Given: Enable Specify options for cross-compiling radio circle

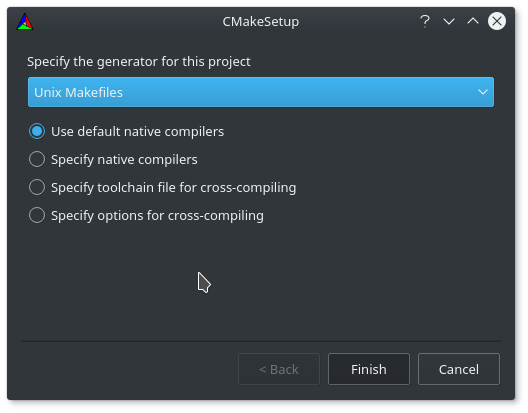Looking at the screenshot, I should 37,215.
